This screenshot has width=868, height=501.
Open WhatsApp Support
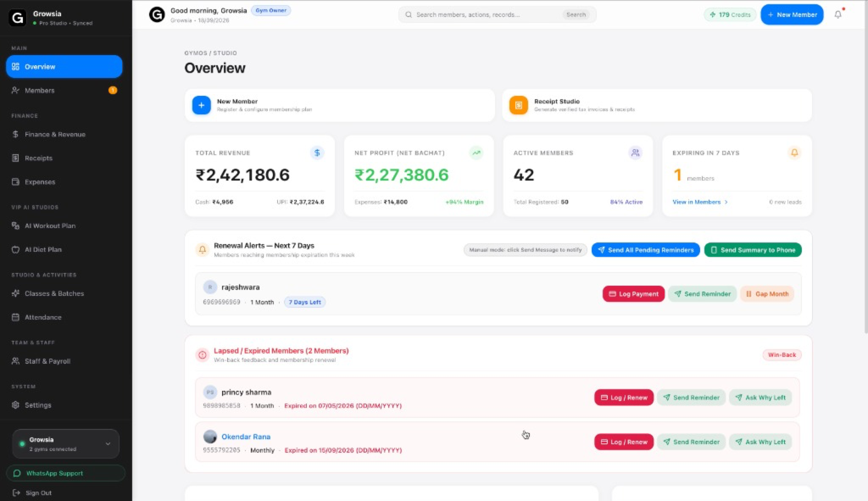click(x=66, y=473)
